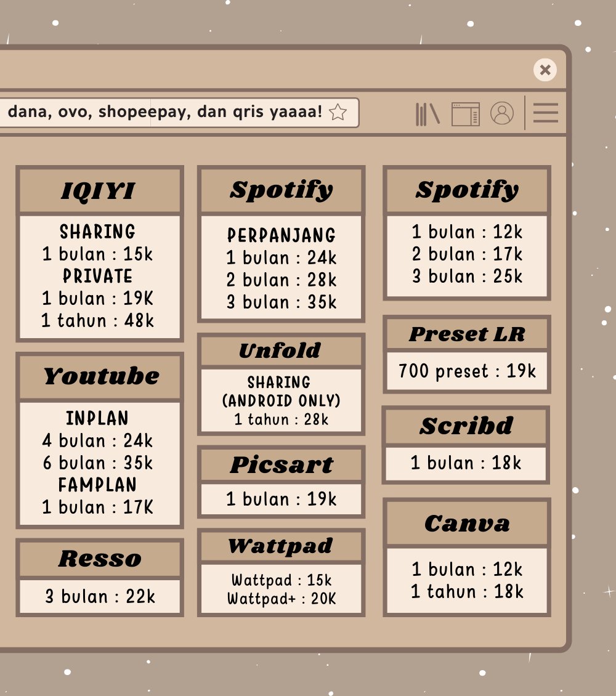The image size is (616, 696).
Task: Click the close X button
Action: [x=545, y=70]
